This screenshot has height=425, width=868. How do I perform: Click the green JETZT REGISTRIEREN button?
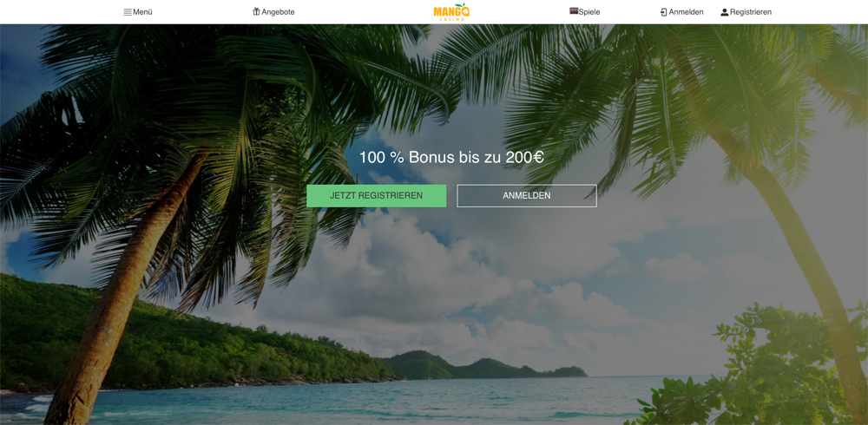(377, 196)
